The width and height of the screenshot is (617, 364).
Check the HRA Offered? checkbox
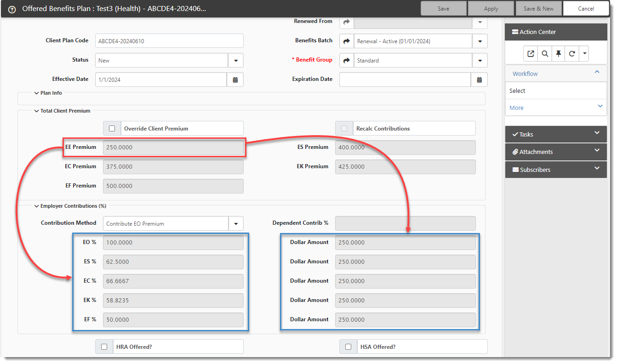coord(104,347)
